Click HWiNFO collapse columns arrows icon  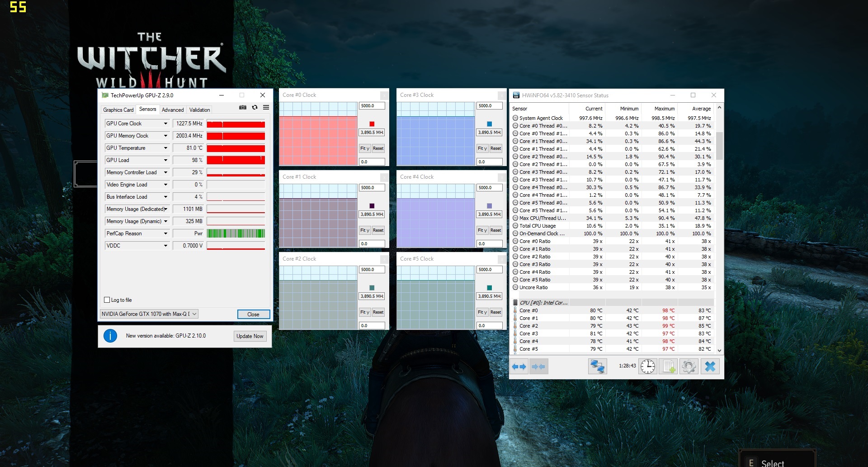[x=538, y=367]
